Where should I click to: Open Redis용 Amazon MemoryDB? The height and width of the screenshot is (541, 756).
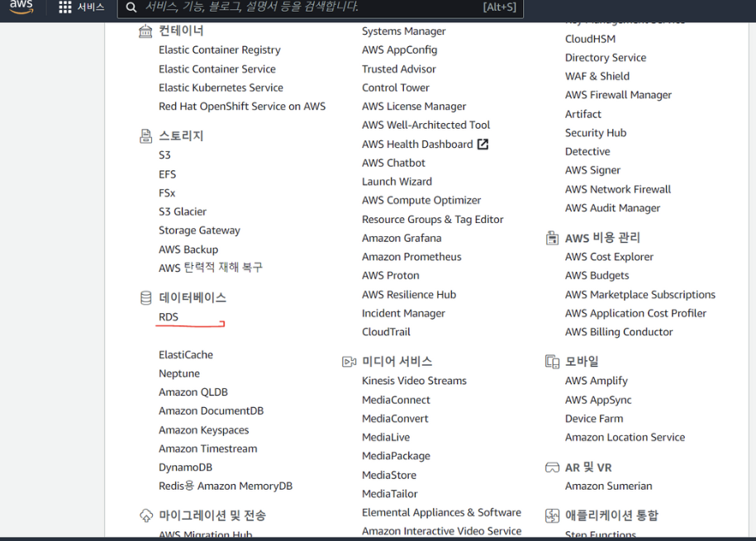[226, 486]
